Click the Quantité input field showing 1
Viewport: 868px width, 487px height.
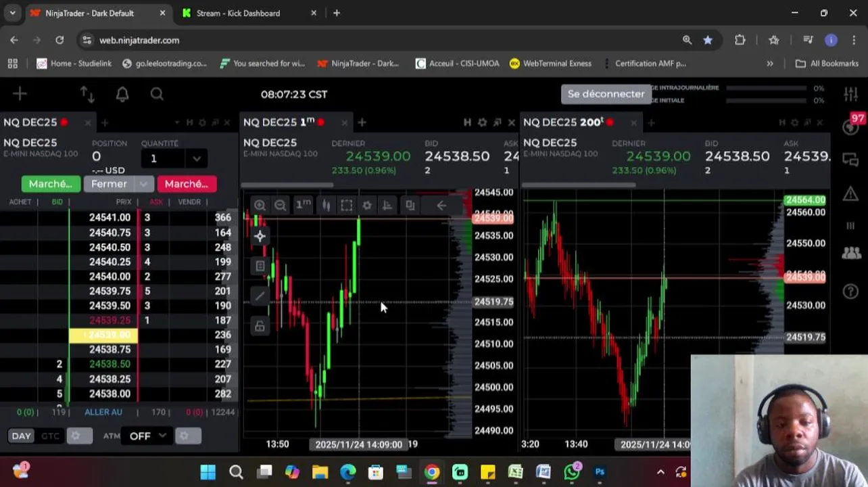[164, 158]
